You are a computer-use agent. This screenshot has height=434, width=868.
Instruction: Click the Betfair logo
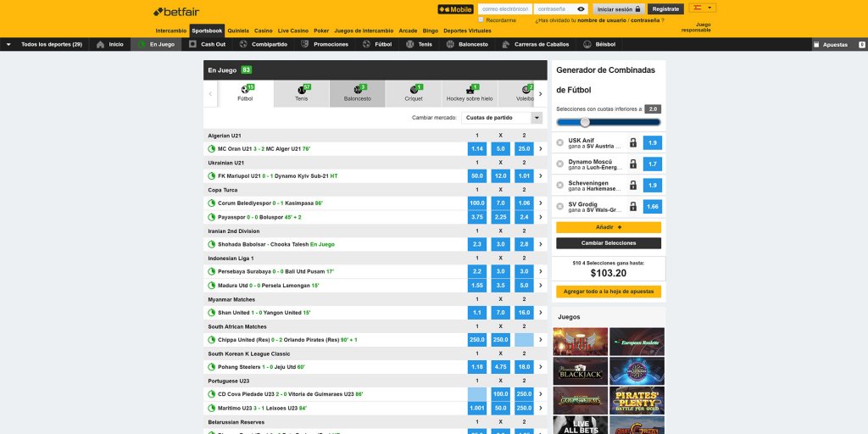click(x=176, y=12)
